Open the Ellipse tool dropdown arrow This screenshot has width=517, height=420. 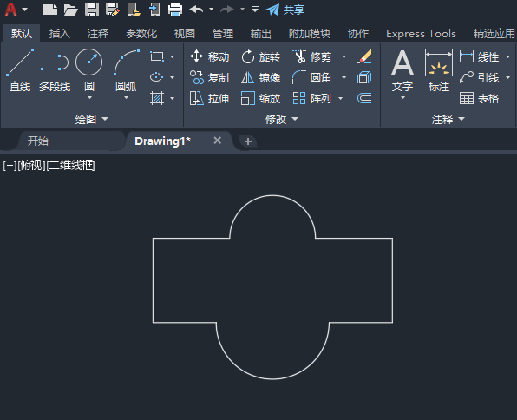[x=172, y=77]
